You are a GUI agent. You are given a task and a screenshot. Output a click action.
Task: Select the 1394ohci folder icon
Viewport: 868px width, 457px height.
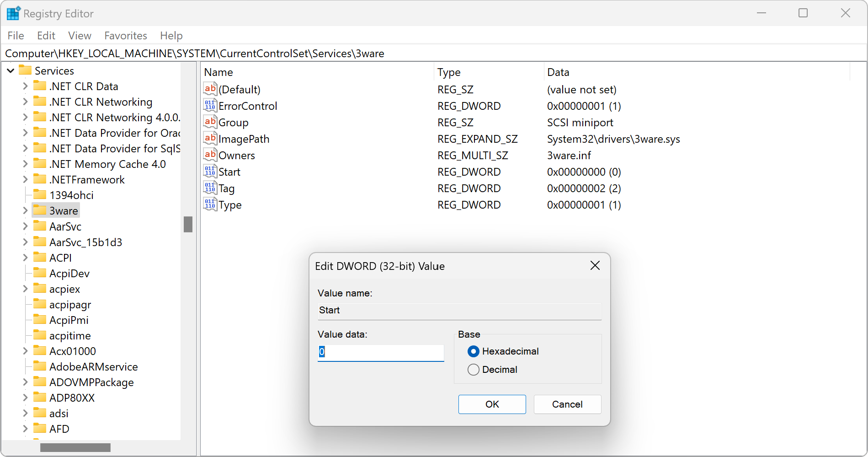tap(40, 195)
